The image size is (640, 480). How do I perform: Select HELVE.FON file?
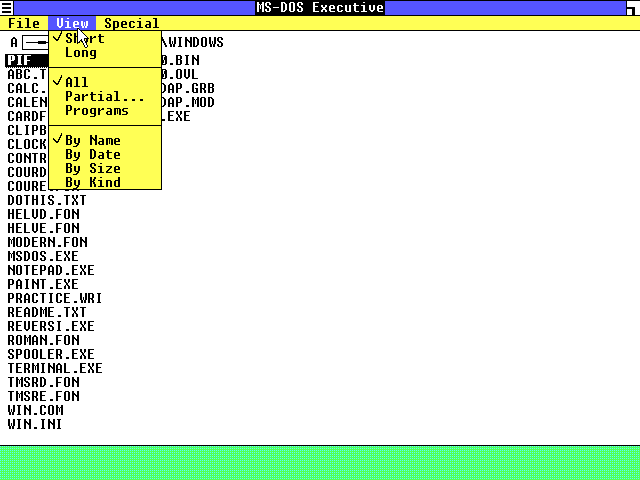(x=43, y=228)
